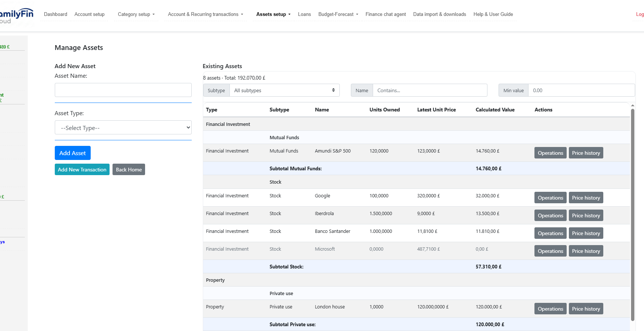Open the Loans page
This screenshot has height=331, width=644.
pyautogui.click(x=304, y=14)
